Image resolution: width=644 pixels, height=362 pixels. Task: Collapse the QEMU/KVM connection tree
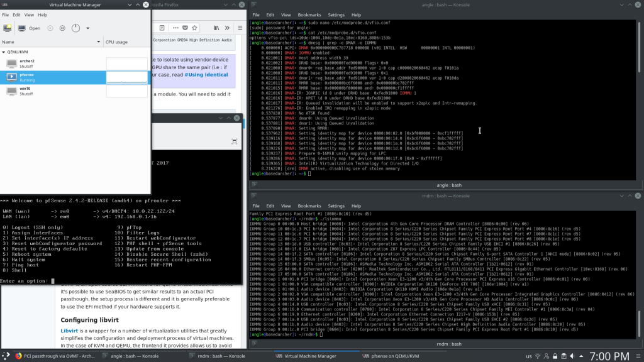point(3,52)
